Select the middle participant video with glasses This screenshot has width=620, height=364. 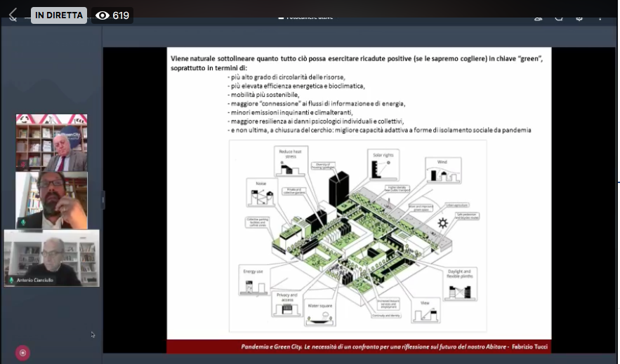[x=51, y=200]
